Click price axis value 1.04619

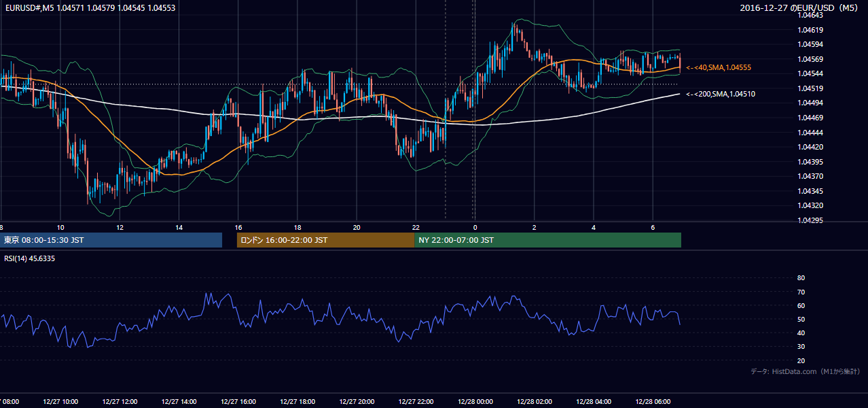click(811, 30)
